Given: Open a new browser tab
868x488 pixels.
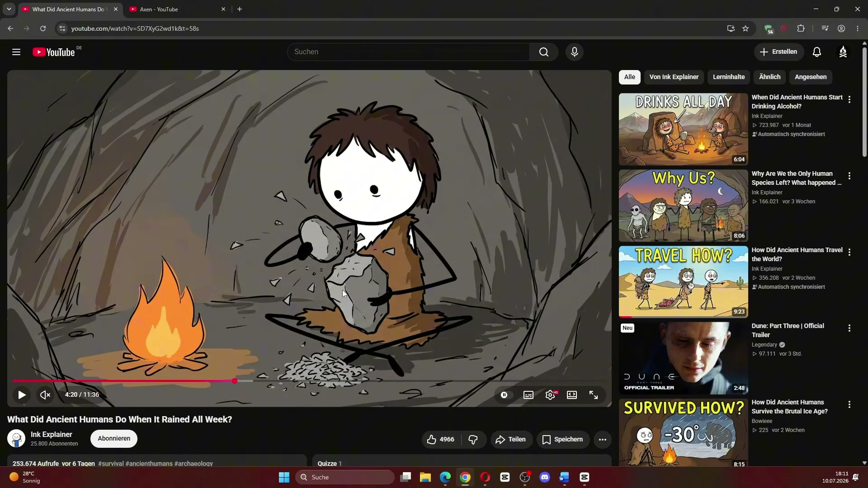Looking at the screenshot, I should coord(240,9).
